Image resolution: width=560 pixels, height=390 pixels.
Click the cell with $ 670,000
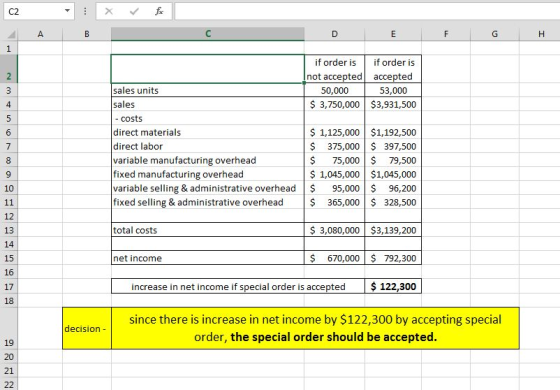334,258
